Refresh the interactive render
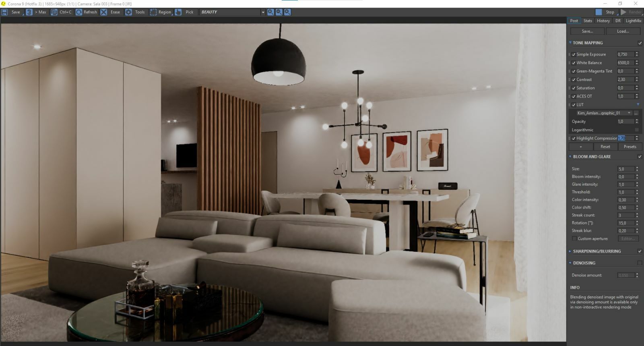644x346 pixels. [79, 12]
